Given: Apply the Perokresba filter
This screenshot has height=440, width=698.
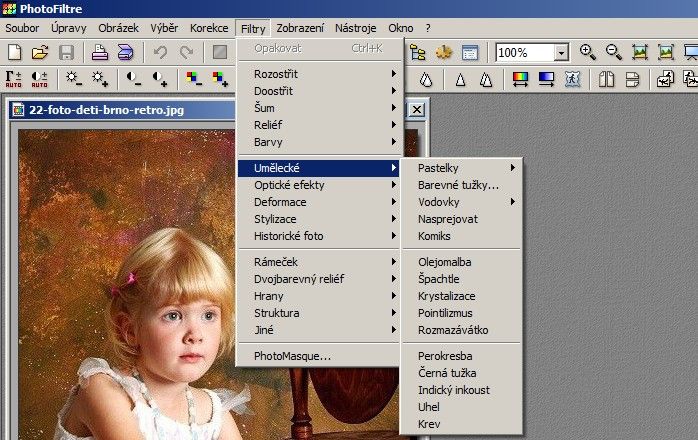Looking at the screenshot, I should [x=462, y=356].
